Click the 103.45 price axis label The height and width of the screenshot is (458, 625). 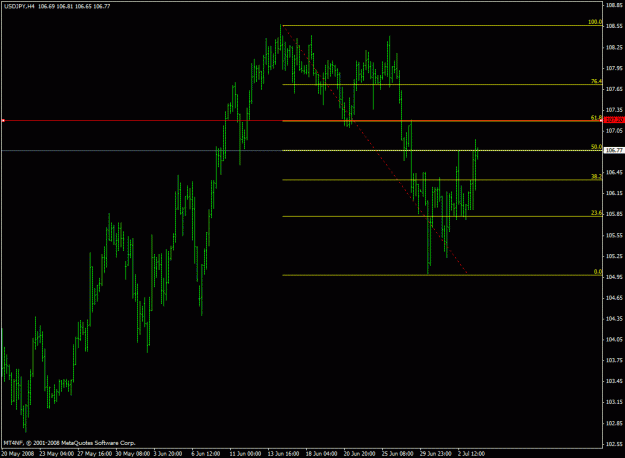point(614,381)
